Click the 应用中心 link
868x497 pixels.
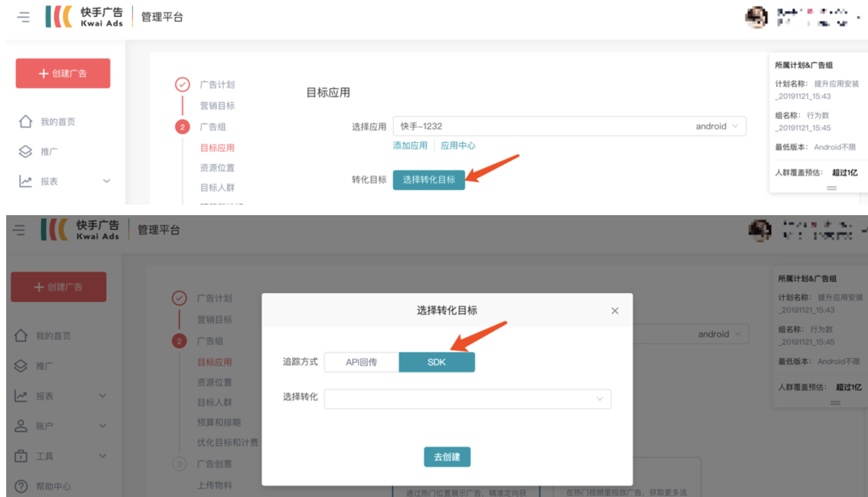[x=458, y=146]
